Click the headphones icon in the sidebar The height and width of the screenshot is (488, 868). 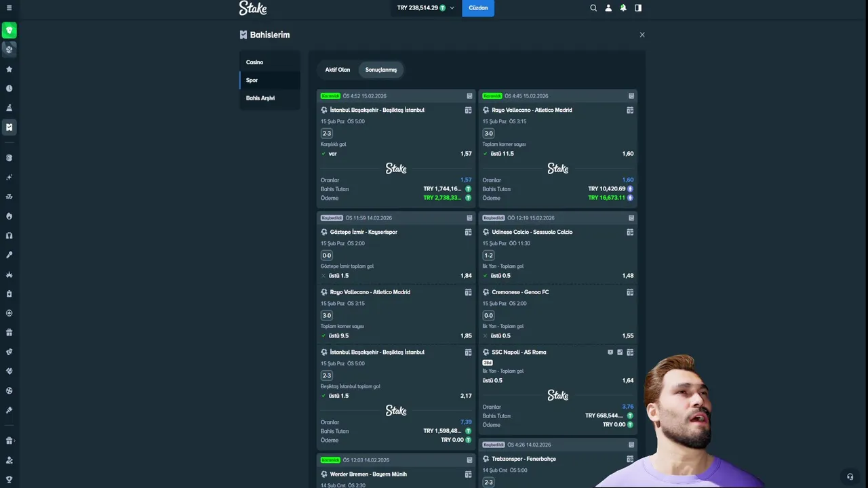point(9,236)
